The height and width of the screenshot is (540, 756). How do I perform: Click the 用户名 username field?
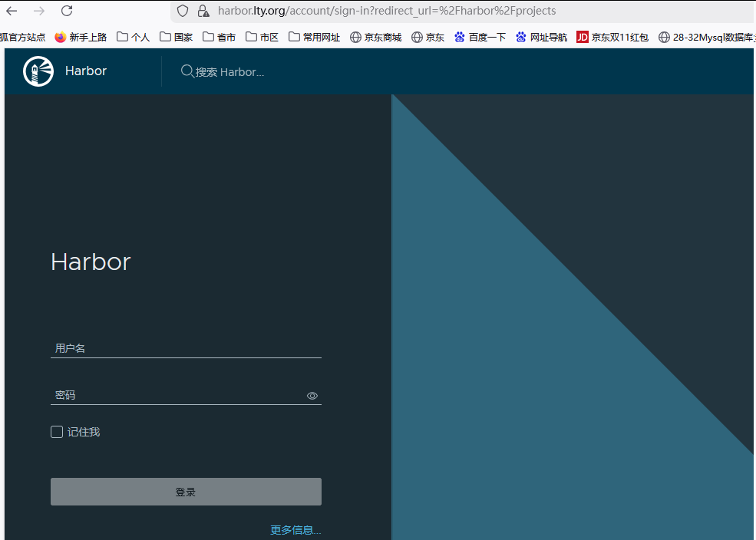point(186,347)
